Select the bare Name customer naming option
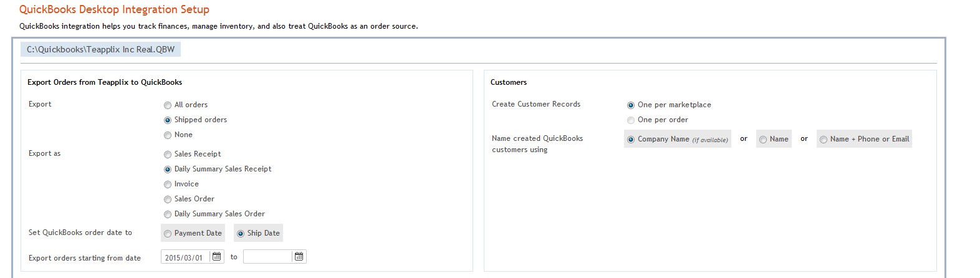The height and width of the screenshot is (278, 980). [763, 140]
